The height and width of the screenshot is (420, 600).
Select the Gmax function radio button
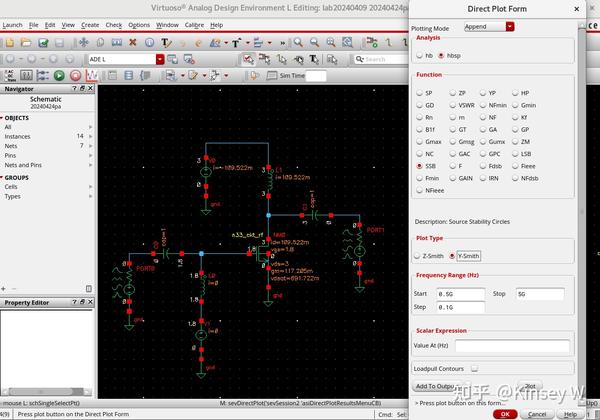click(420, 142)
